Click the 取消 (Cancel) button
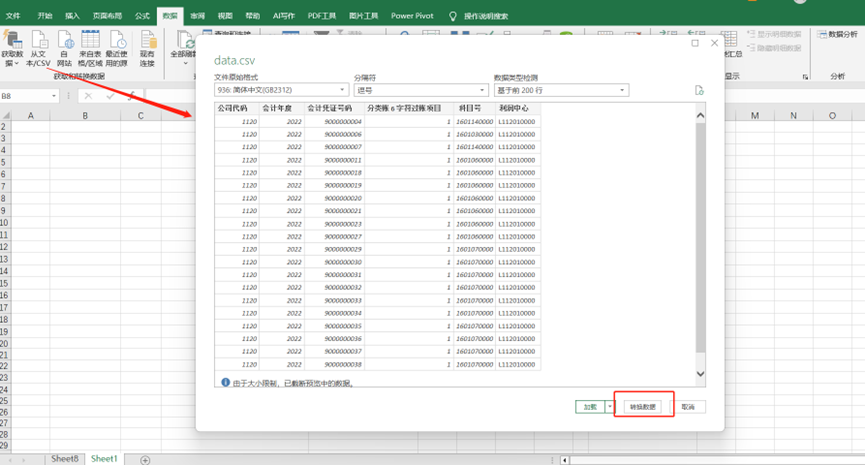Screen dimensions: 865x465 coord(688,407)
